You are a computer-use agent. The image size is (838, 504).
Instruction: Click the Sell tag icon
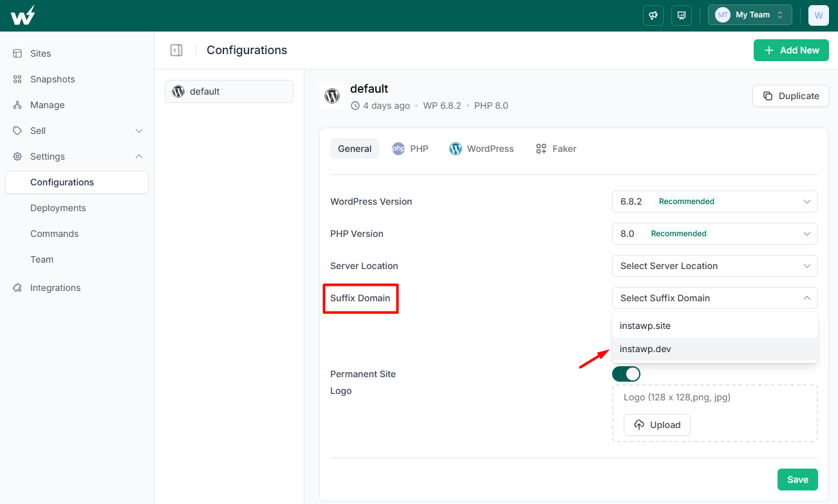click(17, 131)
